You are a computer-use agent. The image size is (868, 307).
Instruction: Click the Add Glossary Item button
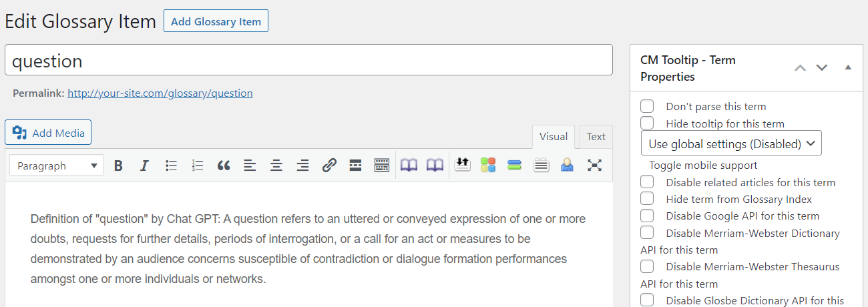click(x=216, y=21)
